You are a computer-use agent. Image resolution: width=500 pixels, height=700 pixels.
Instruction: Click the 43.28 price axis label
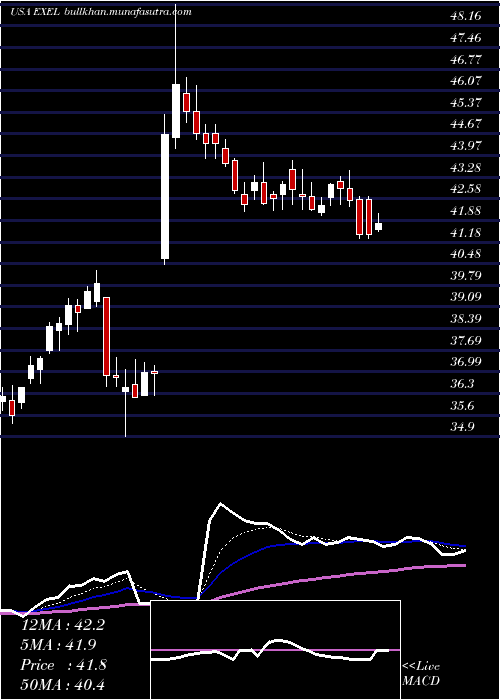point(466,168)
